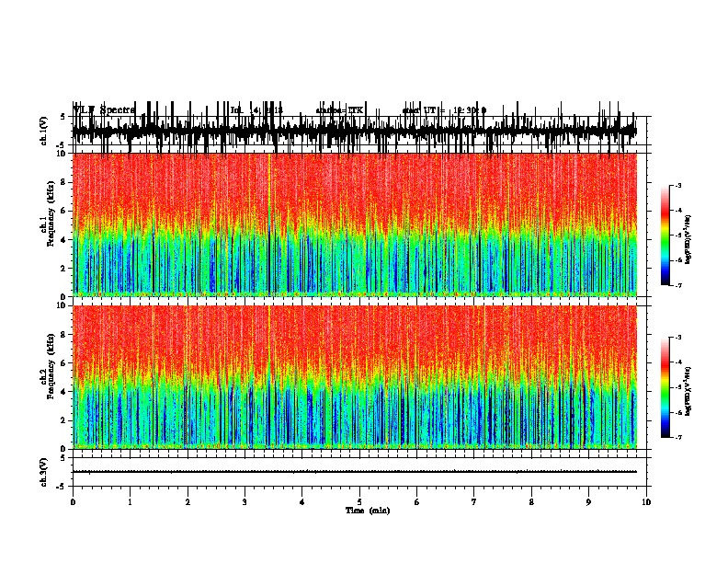Click the station=ITK header label
Screen dimensions: 728x563
[339, 110]
